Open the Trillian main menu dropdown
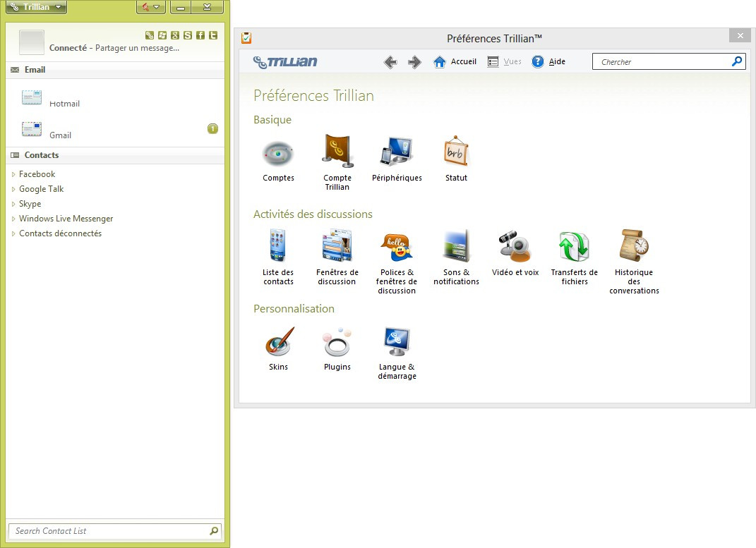Image resolution: width=756 pixels, height=548 pixels. click(x=36, y=7)
